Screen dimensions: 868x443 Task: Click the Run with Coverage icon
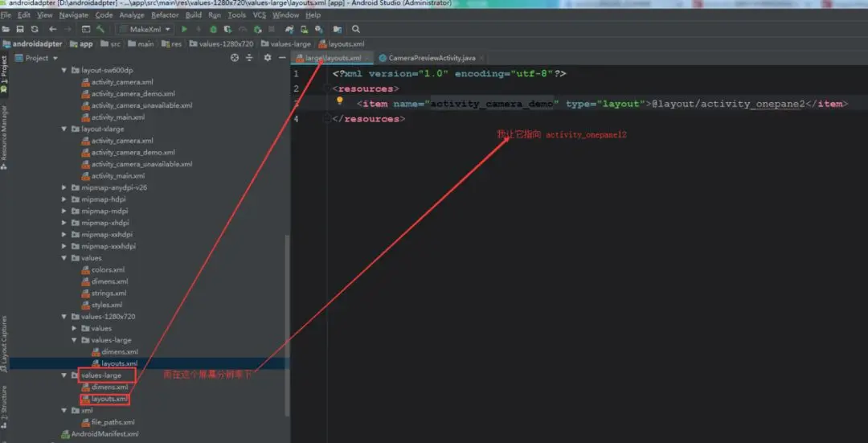point(227,30)
